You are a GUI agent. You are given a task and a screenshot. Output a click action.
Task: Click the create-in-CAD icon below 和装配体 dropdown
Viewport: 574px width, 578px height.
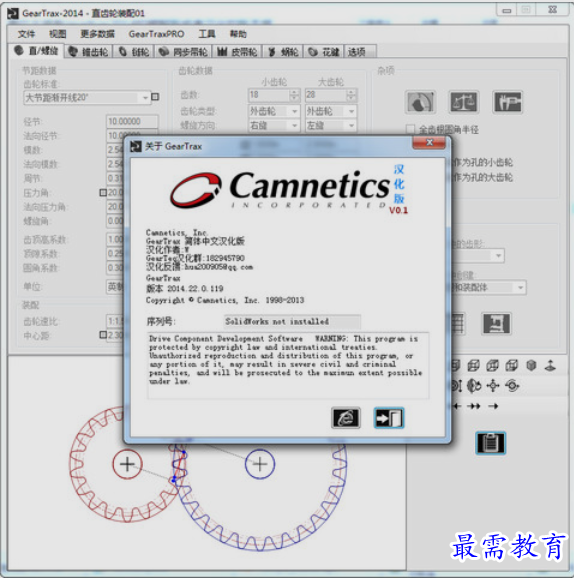click(496, 323)
